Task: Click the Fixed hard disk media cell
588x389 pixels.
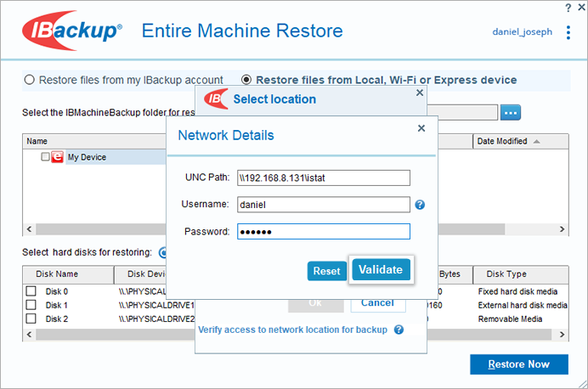Action: pos(517,291)
